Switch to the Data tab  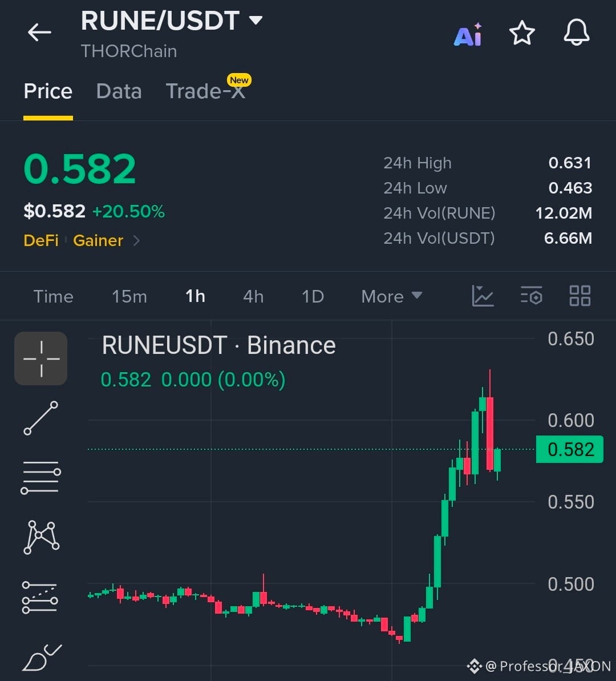coord(119,91)
